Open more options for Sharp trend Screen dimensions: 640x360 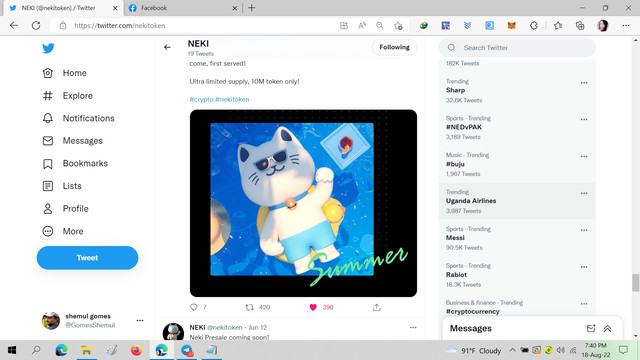tap(584, 83)
